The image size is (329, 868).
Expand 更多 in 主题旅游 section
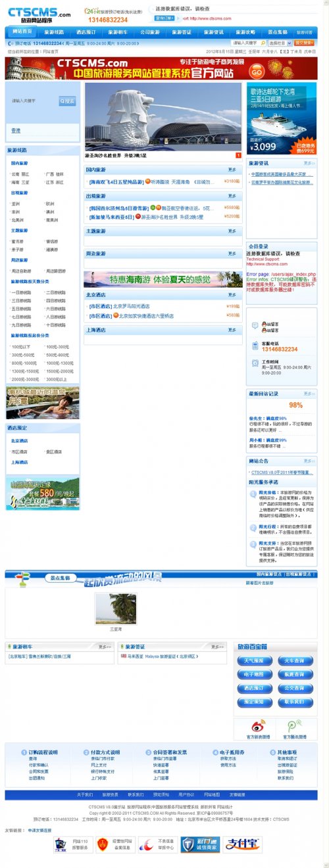click(x=232, y=232)
